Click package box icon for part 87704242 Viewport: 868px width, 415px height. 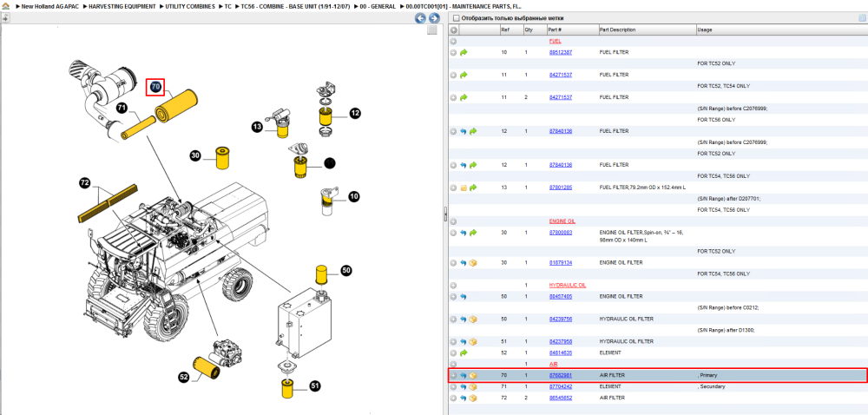[x=473, y=386]
